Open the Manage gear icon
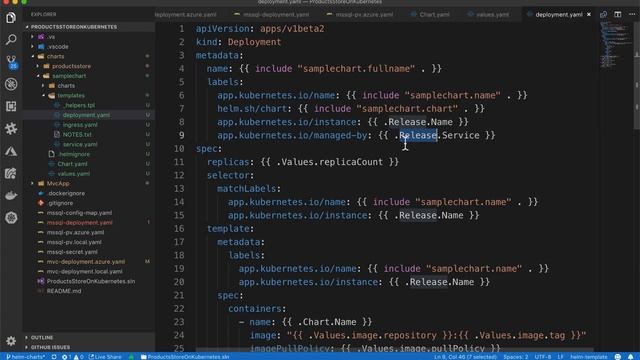The height and width of the screenshot is (360, 640). pyautogui.click(x=11, y=340)
